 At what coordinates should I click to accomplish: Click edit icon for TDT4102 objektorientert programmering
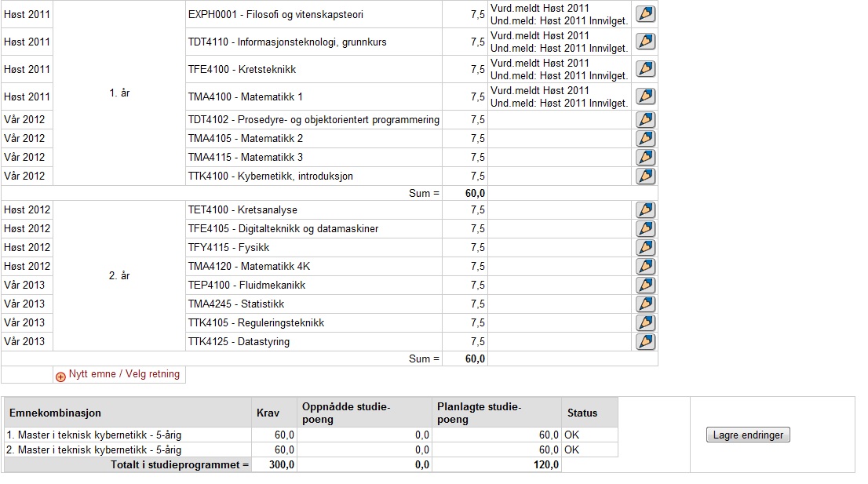[645, 119]
